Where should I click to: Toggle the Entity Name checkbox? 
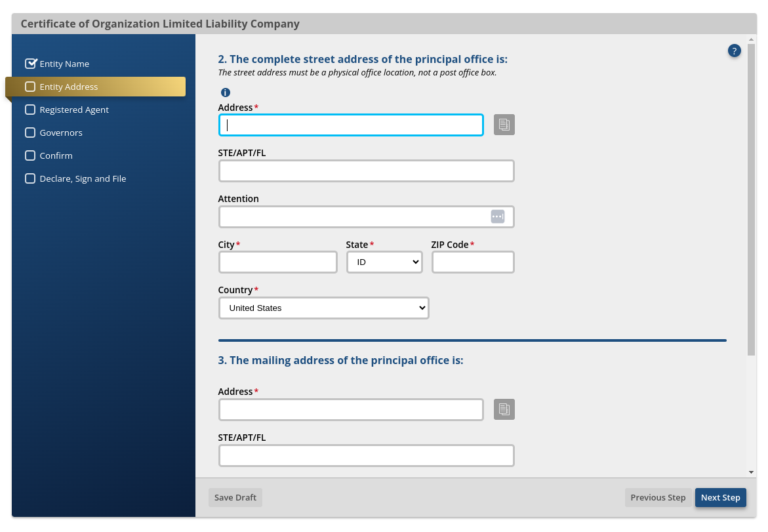30,64
